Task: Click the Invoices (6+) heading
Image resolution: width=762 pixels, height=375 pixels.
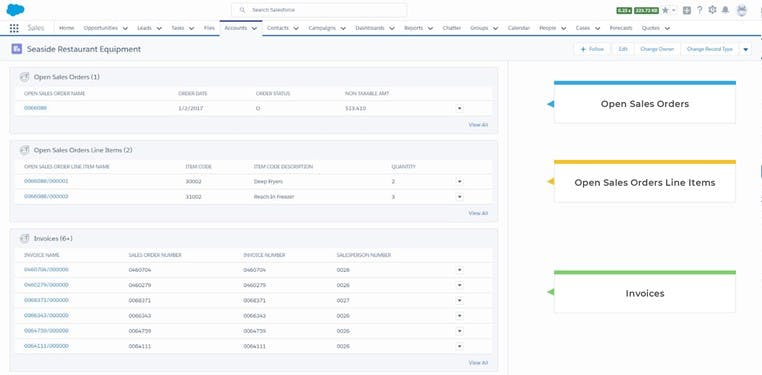Action: [x=53, y=239]
